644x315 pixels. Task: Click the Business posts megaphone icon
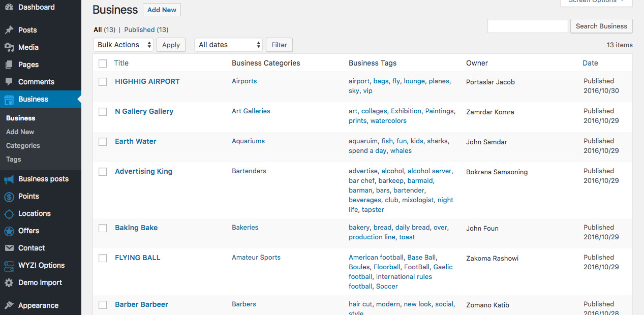pos(9,179)
